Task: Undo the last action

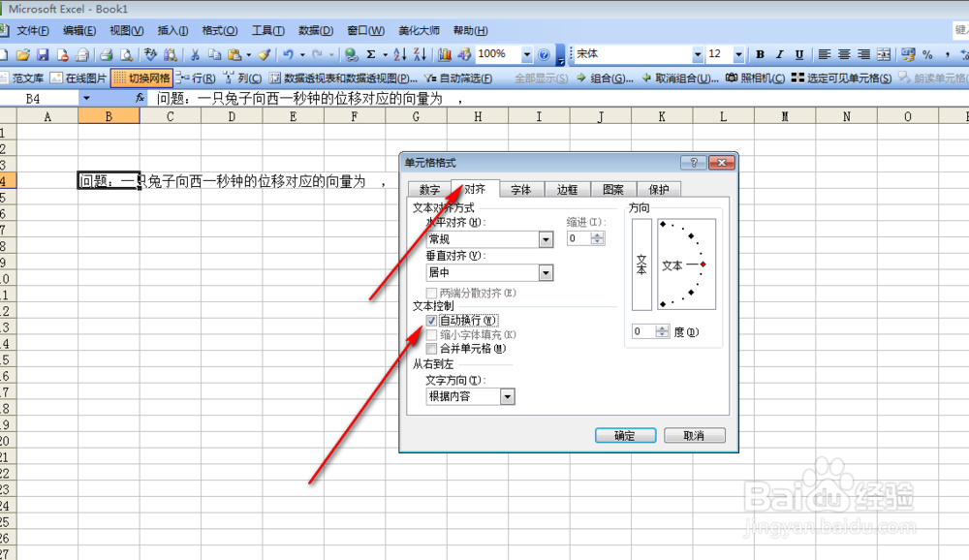Action: (x=288, y=55)
